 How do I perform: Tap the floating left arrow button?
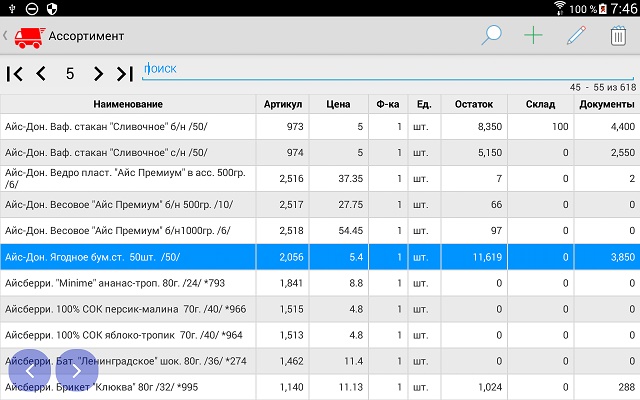[x=30, y=371]
